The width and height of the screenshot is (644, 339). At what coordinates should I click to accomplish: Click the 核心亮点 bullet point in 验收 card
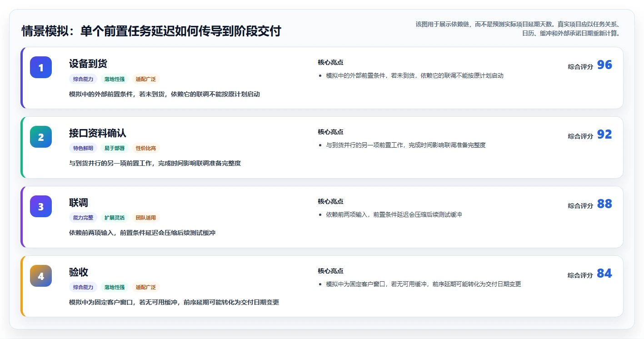[x=424, y=284]
